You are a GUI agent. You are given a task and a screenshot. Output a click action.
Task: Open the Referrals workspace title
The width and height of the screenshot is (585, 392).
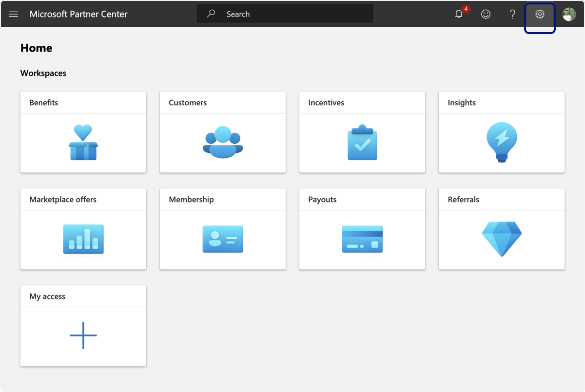point(463,200)
